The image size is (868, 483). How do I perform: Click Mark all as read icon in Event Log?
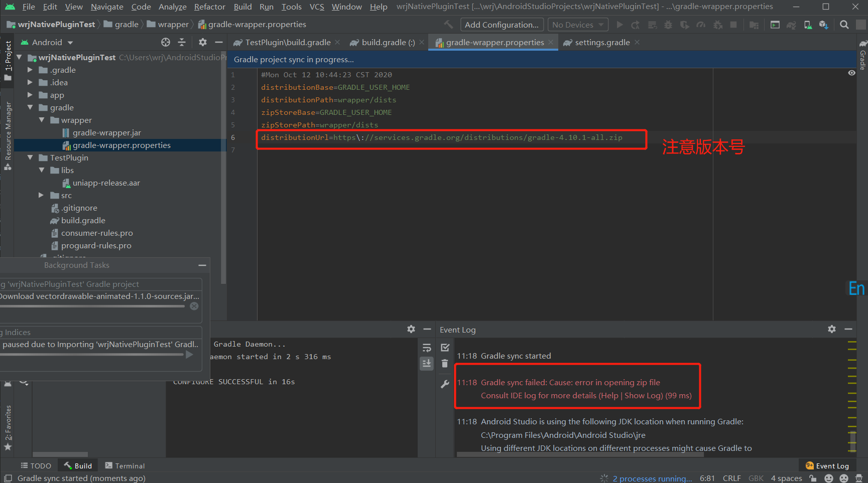point(445,348)
